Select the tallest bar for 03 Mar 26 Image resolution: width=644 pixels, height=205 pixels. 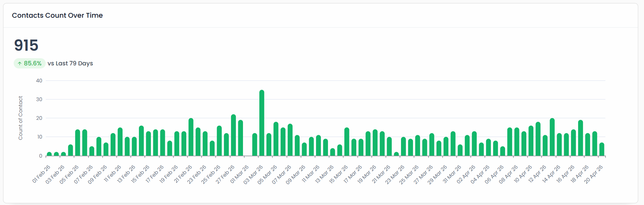pyautogui.click(x=262, y=123)
